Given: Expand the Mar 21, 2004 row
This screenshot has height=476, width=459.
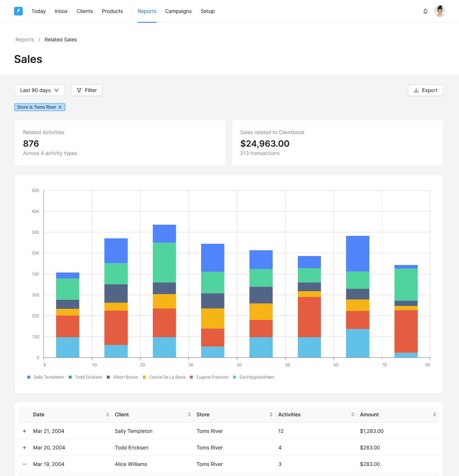Looking at the screenshot, I should [24, 431].
